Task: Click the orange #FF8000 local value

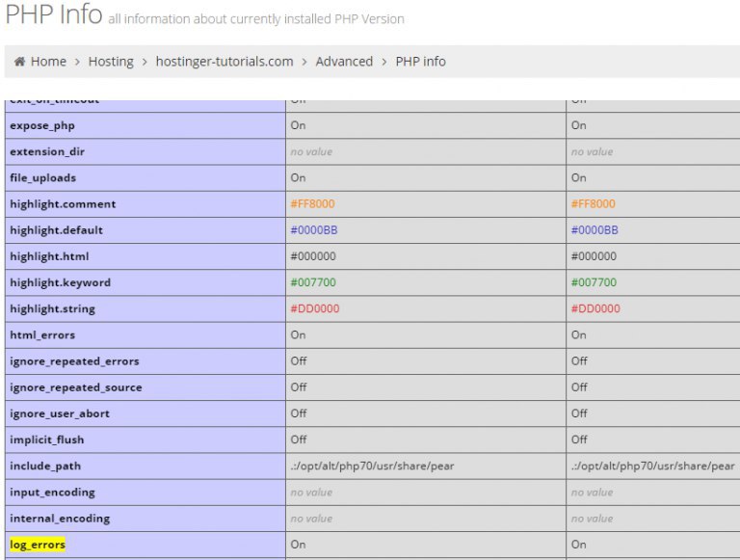Action: [x=312, y=204]
